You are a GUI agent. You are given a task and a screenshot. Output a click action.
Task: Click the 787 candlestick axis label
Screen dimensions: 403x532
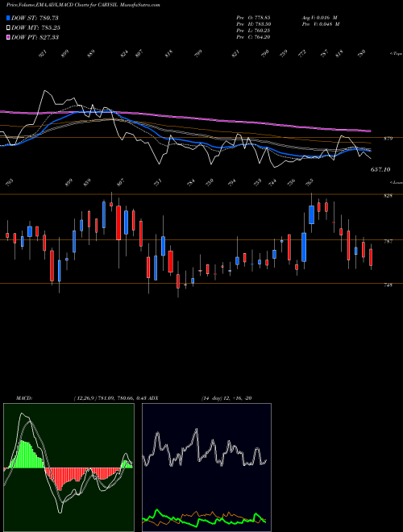[x=388, y=242]
